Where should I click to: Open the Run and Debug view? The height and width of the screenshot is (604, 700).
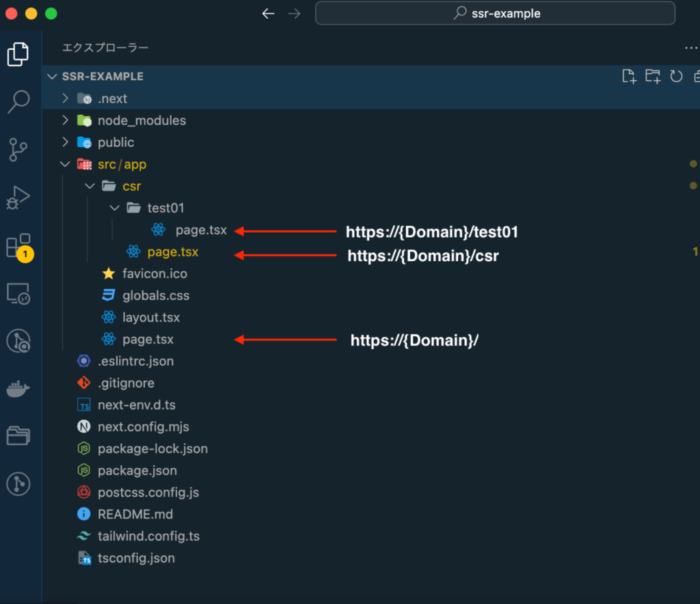[18, 197]
